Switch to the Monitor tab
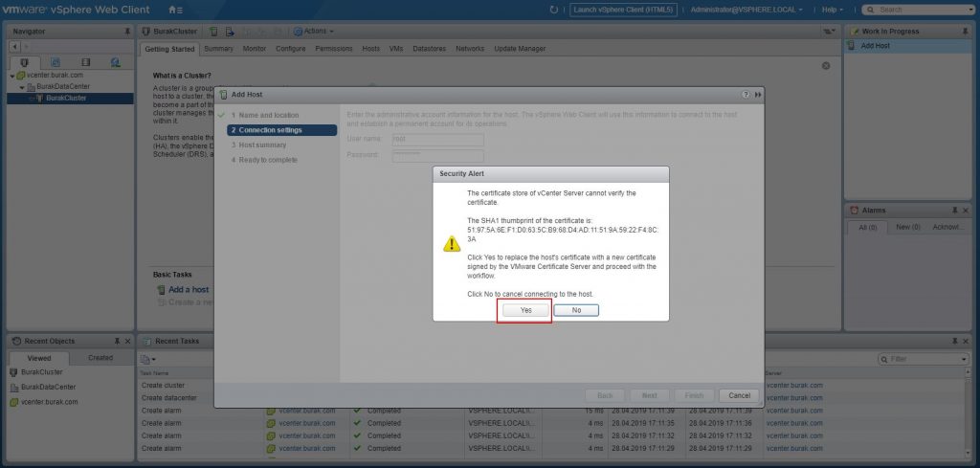 [255, 49]
